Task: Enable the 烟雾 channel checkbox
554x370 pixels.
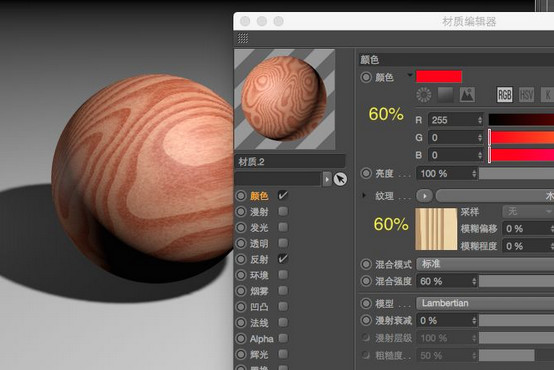Action: 283,290
